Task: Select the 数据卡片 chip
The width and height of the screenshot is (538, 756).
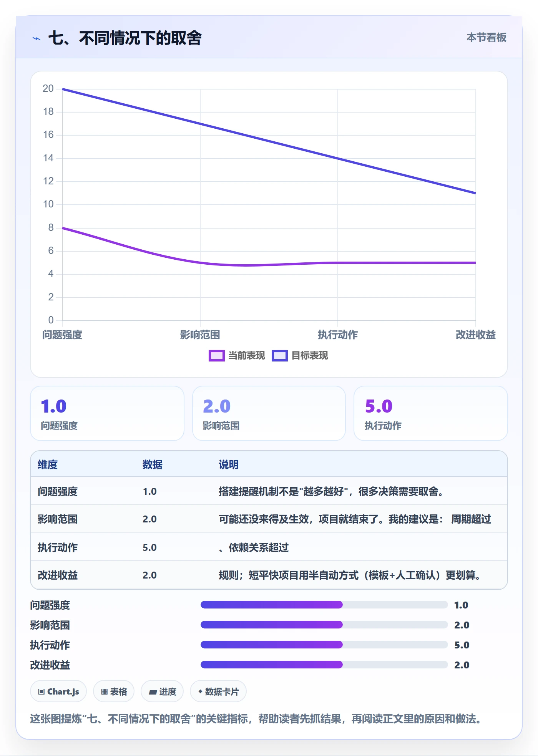Action: pyautogui.click(x=218, y=691)
